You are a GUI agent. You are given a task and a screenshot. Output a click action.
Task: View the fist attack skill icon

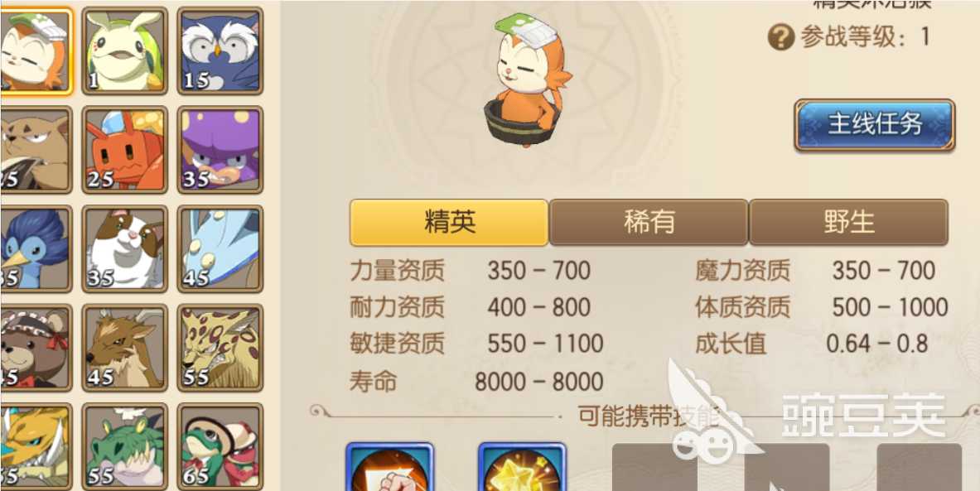tap(389, 467)
